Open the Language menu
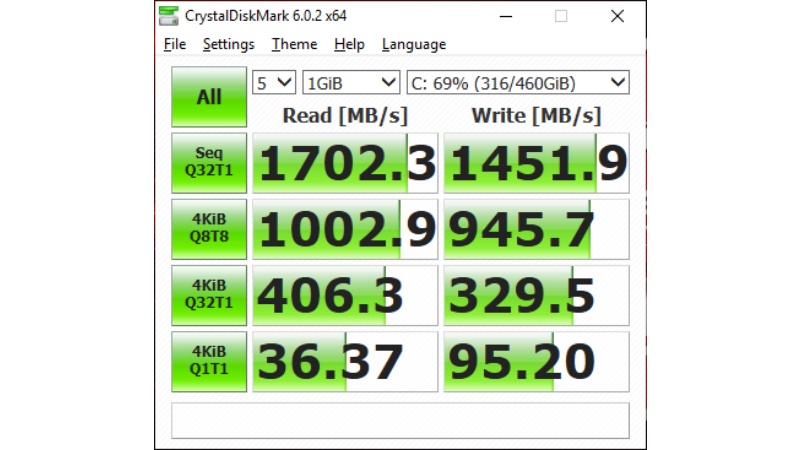 click(x=414, y=44)
